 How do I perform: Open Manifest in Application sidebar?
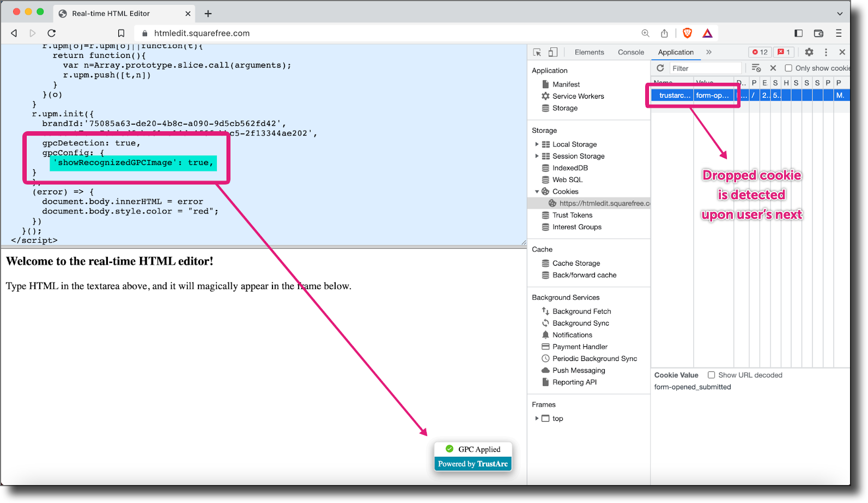point(566,84)
